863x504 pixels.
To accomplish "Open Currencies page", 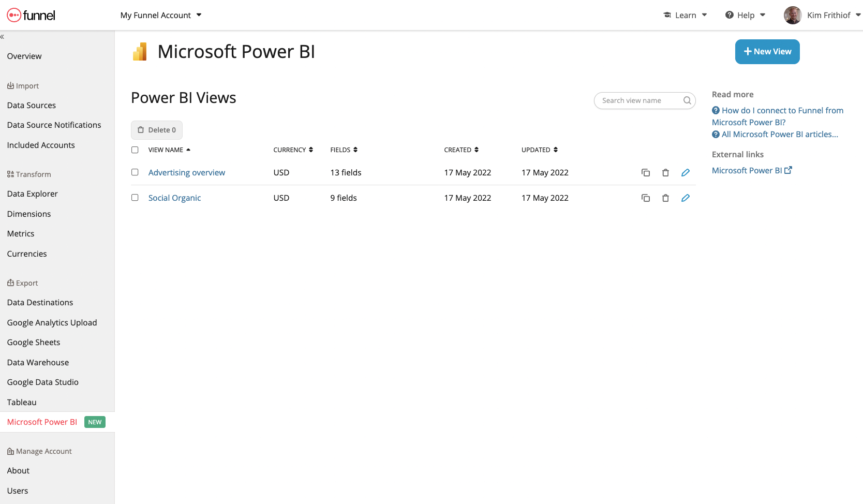I will pos(27,254).
